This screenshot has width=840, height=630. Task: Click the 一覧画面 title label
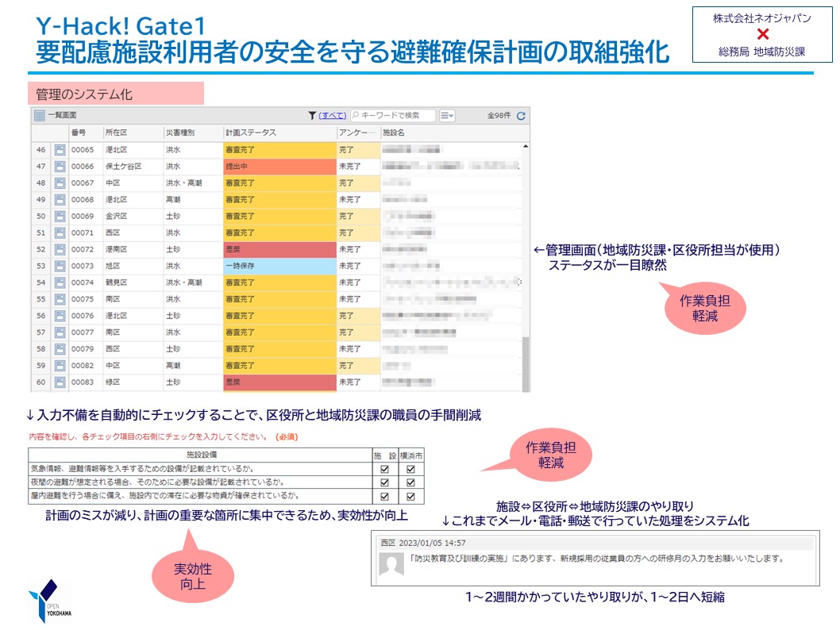pos(62,115)
